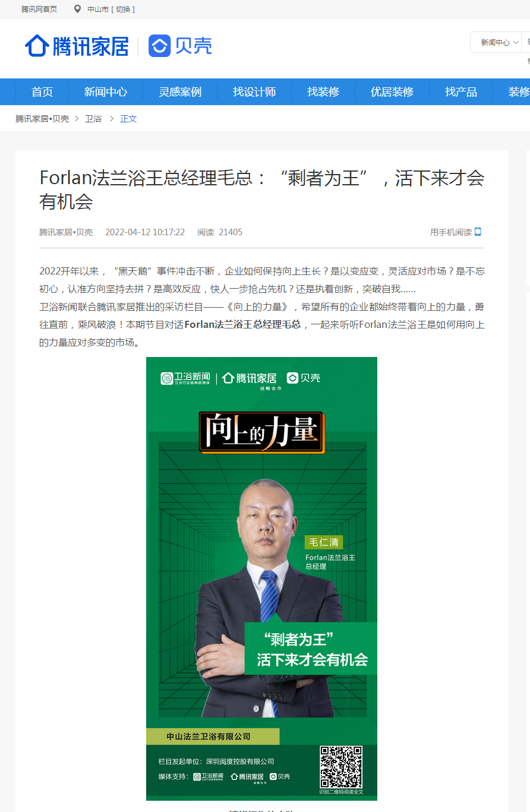
Task: Open the 首页 navigation tab
Action: [42, 91]
